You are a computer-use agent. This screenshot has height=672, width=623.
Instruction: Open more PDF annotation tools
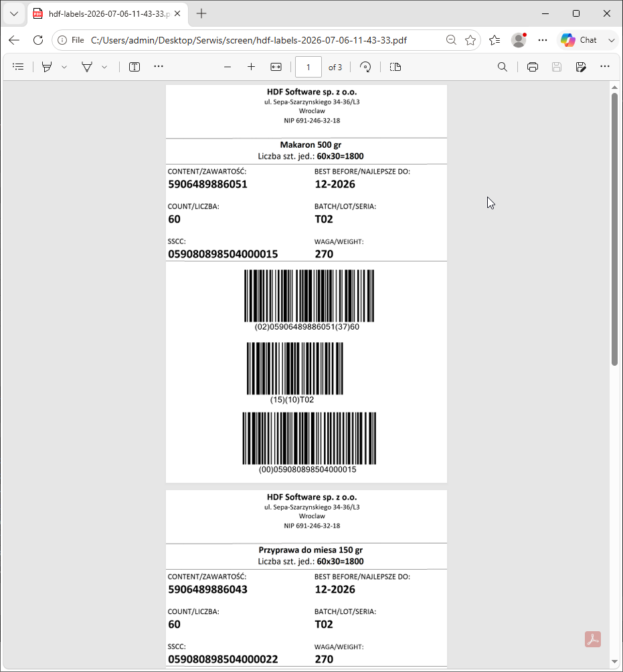[159, 66]
